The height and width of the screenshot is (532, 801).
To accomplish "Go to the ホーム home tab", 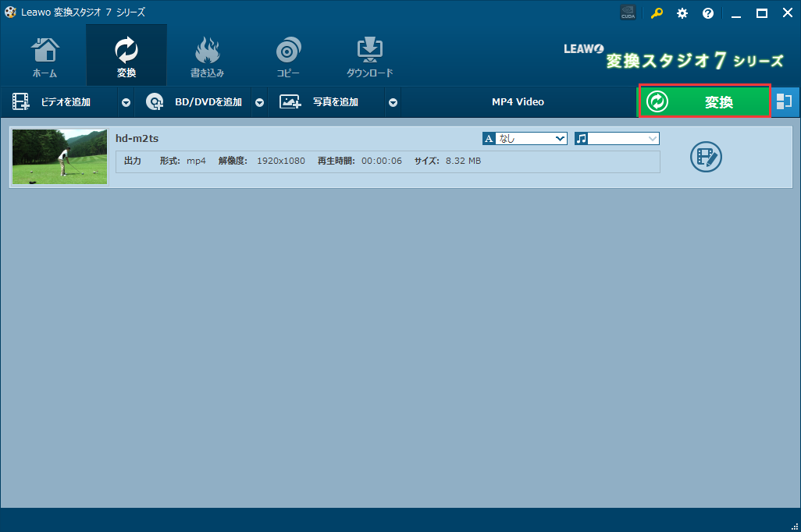I will (x=44, y=57).
